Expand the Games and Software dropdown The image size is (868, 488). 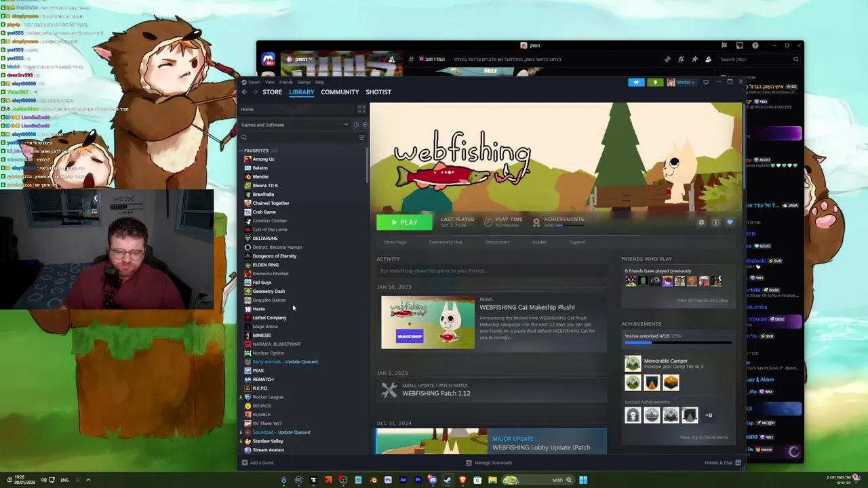pyautogui.click(x=294, y=125)
